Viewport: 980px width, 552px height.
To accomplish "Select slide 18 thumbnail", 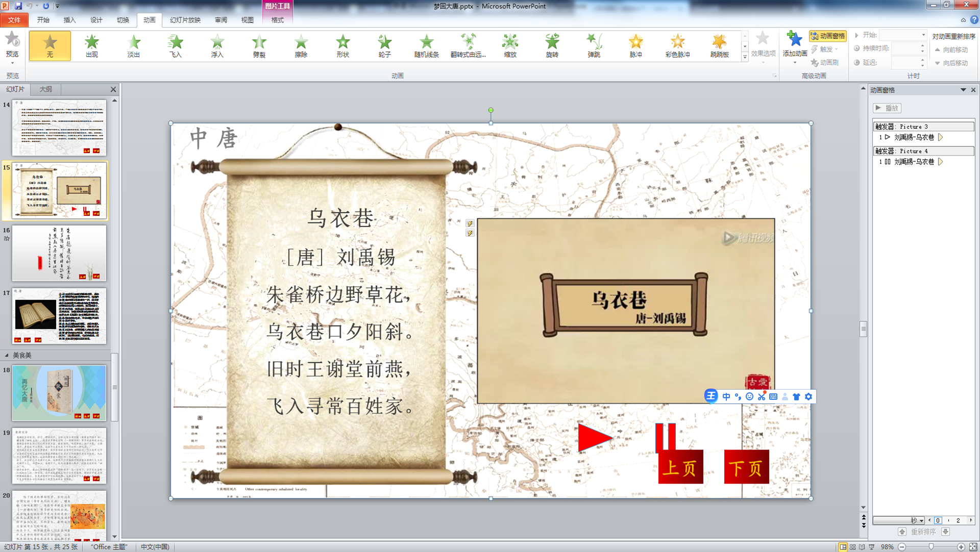I will click(x=59, y=392).
